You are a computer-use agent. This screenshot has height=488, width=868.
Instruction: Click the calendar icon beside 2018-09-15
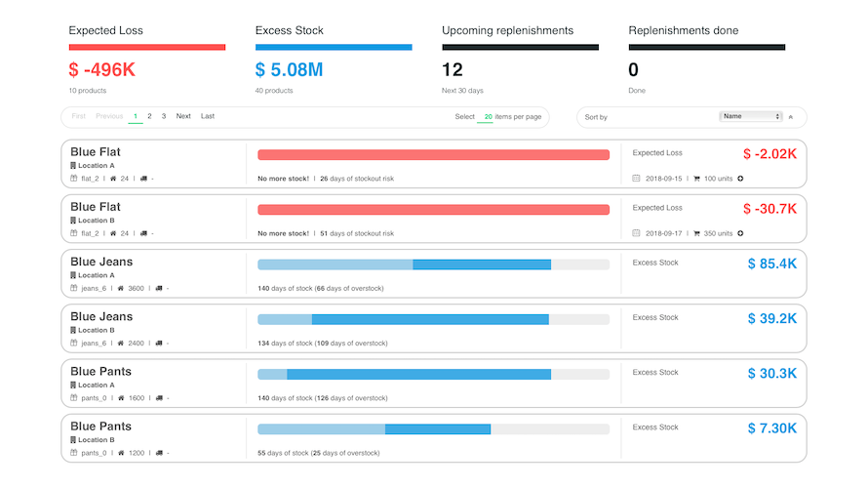tap(636, 179)
